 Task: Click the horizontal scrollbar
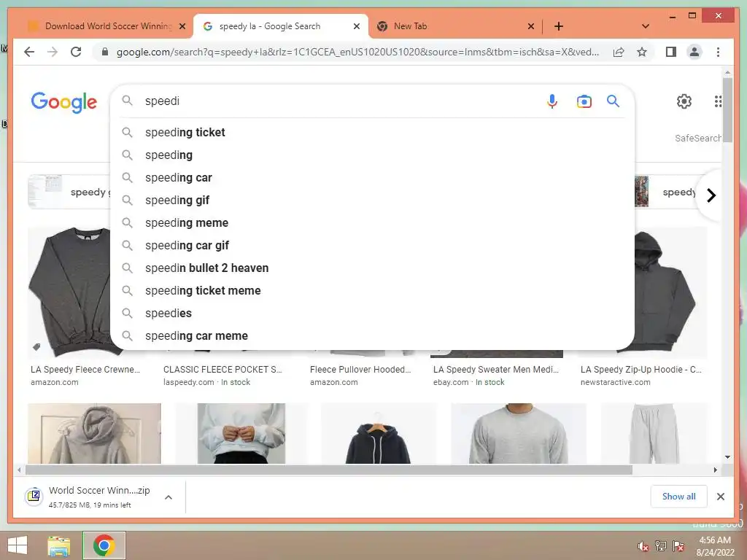(x=329, y=470)
